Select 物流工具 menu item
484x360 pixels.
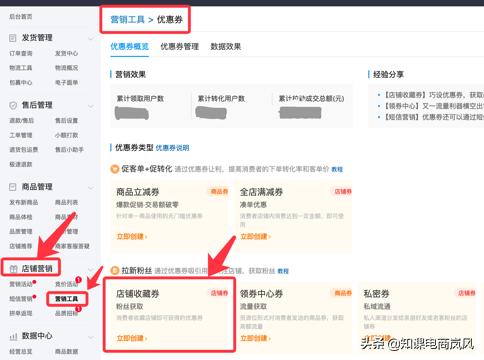pyautogui.click(x=21, y=68)
